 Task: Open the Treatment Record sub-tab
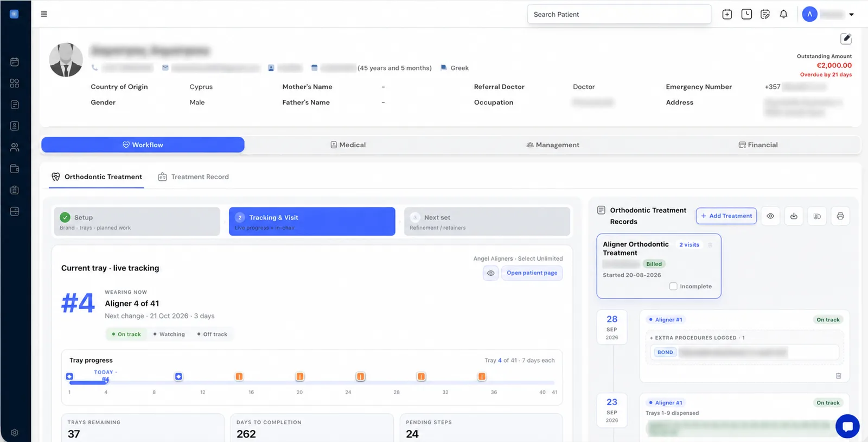click(194, 177)
